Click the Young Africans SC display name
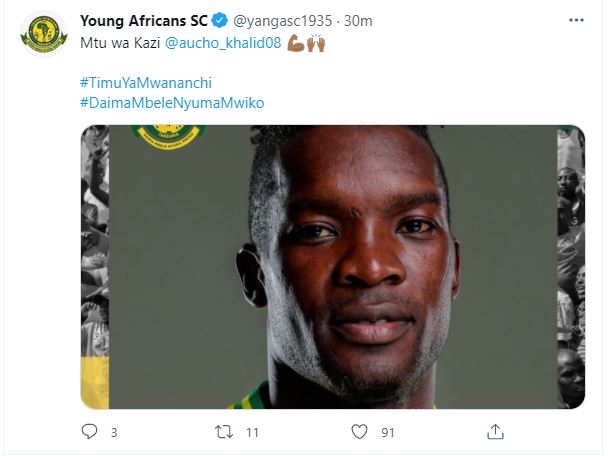 click(x=144, y=21)
